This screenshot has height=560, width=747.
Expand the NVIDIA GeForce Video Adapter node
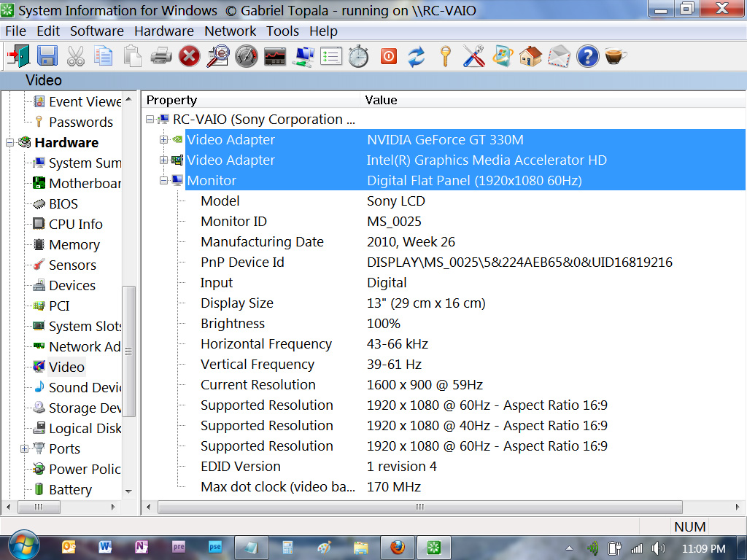pos(164,139)
